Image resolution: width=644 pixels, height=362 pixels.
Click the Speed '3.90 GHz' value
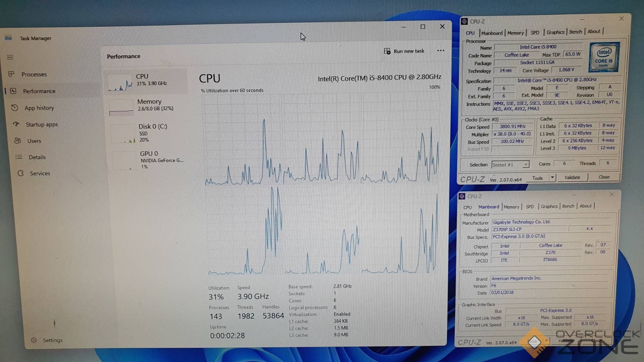pos(253,297)
